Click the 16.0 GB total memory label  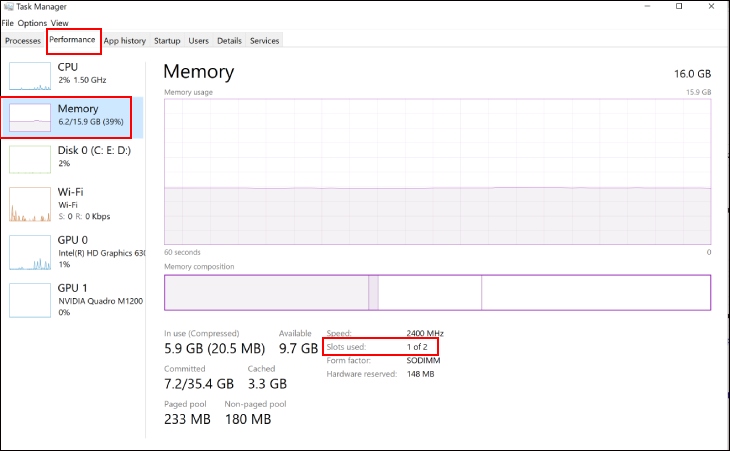pyautogui.click(x=692, y=74)
